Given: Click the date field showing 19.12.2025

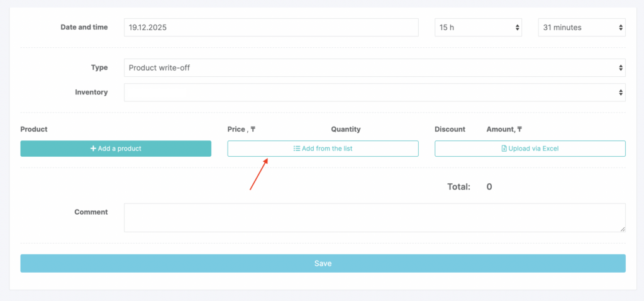Looking at the screenshot, I should coord(271,28).
